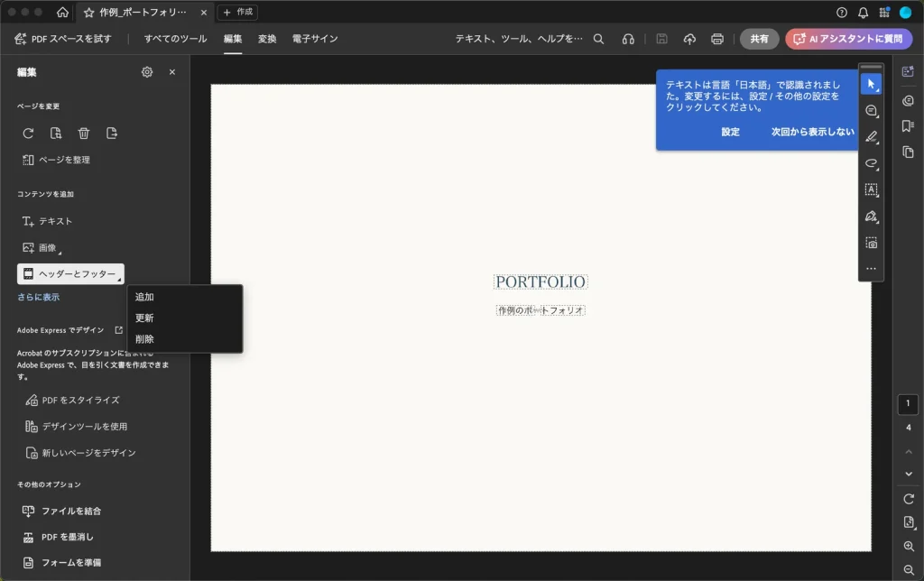
Task: Select the 電子サイン tab
Action: [315, 39]
